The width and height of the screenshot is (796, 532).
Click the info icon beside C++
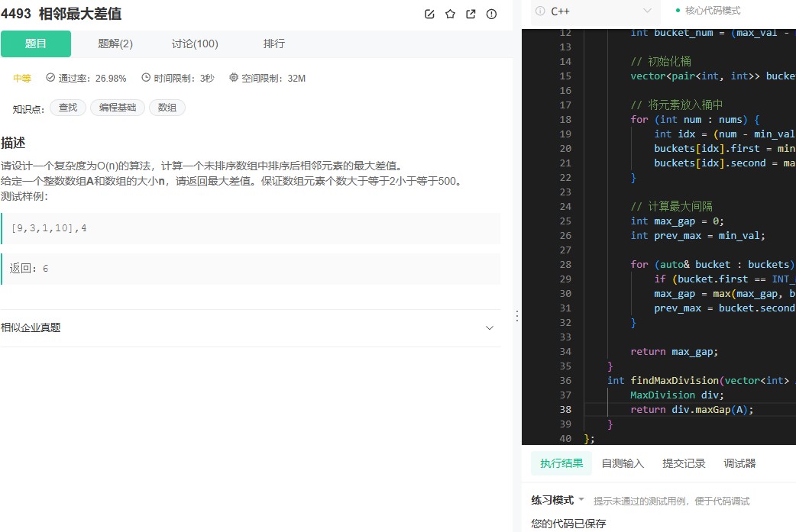[540, 11]
